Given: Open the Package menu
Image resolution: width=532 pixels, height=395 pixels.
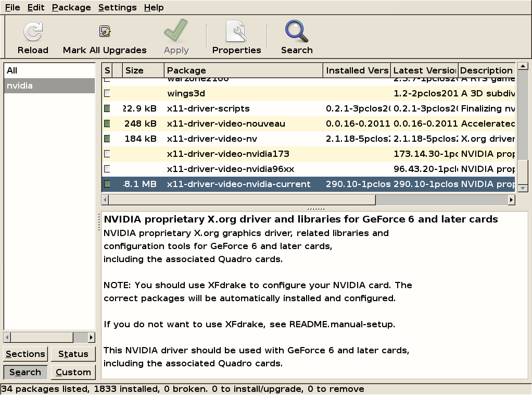Looking at the screenshot, I should (71, 7).
